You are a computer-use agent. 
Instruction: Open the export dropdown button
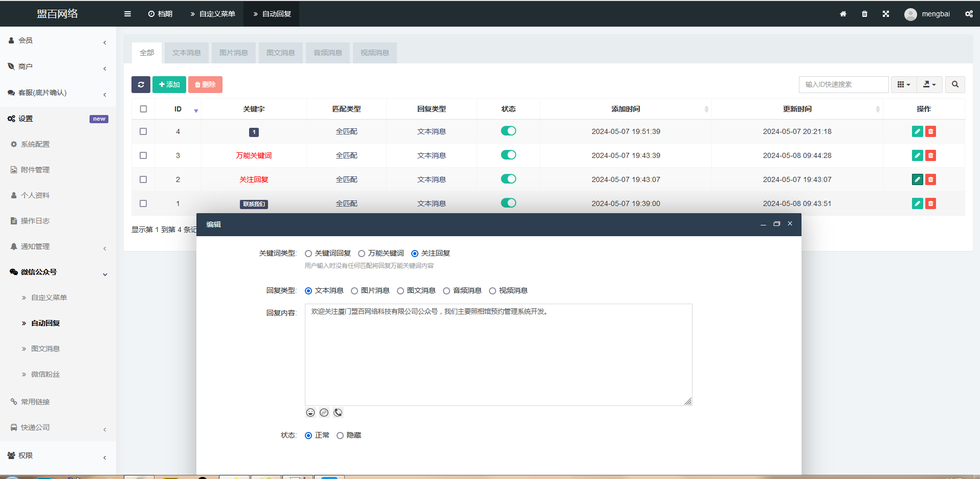click(929, 84)
